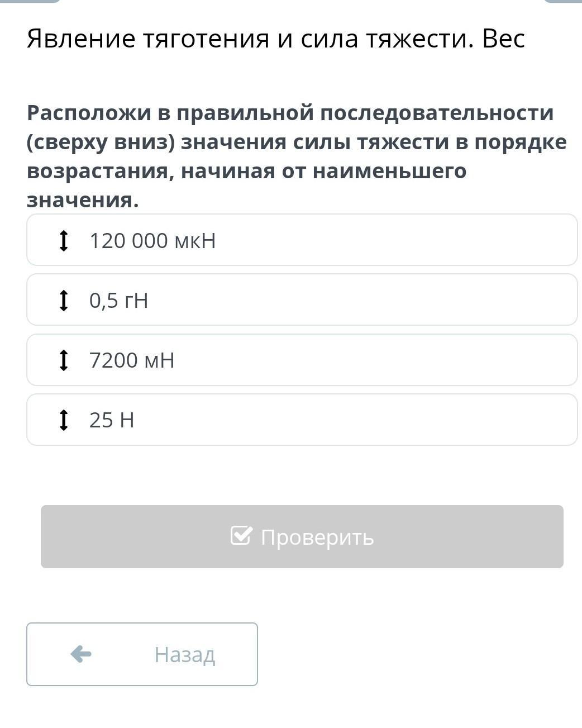Click the '0,5 гН' value text

[119, 301]
